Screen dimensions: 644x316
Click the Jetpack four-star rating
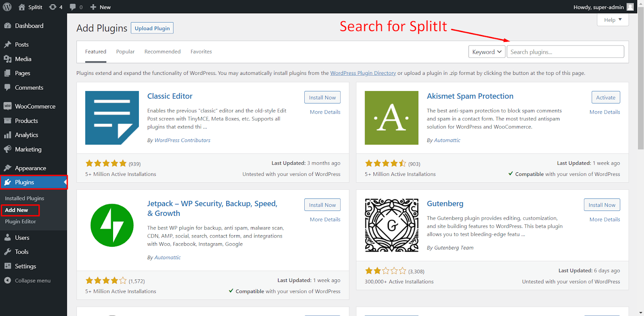coord(106,281)
